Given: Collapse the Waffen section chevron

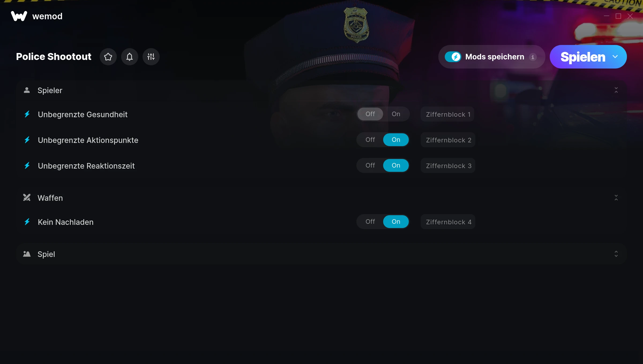Looking at the screenshot, I should (616, 198).
